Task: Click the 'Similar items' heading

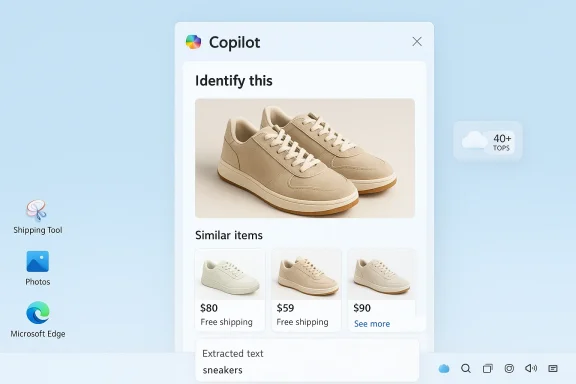Action: [x=229, y=235]
